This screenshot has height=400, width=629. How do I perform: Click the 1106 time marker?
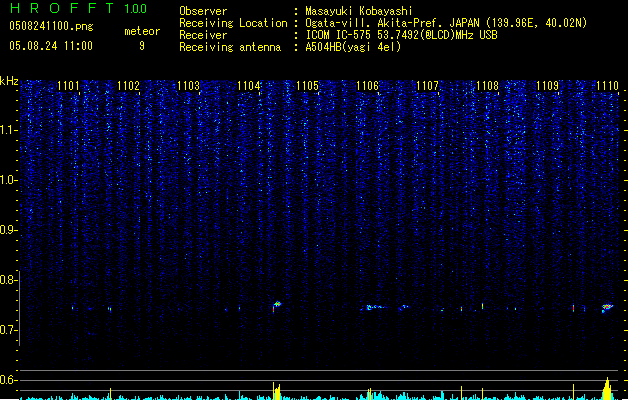coord(367,86)
